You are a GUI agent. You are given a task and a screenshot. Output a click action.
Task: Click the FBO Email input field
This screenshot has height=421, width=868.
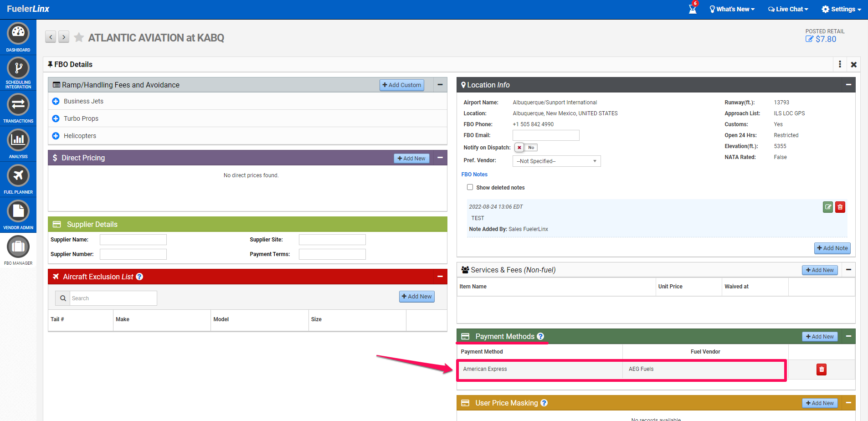coord(546,135)
